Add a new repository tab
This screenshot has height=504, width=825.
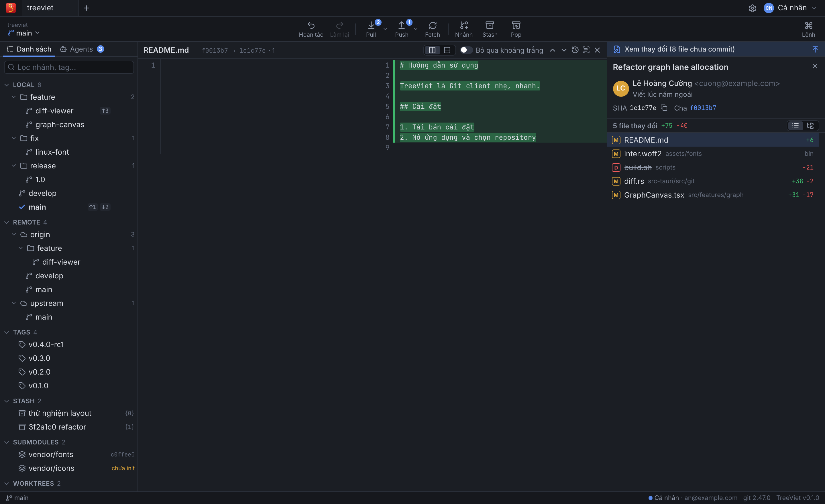87,8
